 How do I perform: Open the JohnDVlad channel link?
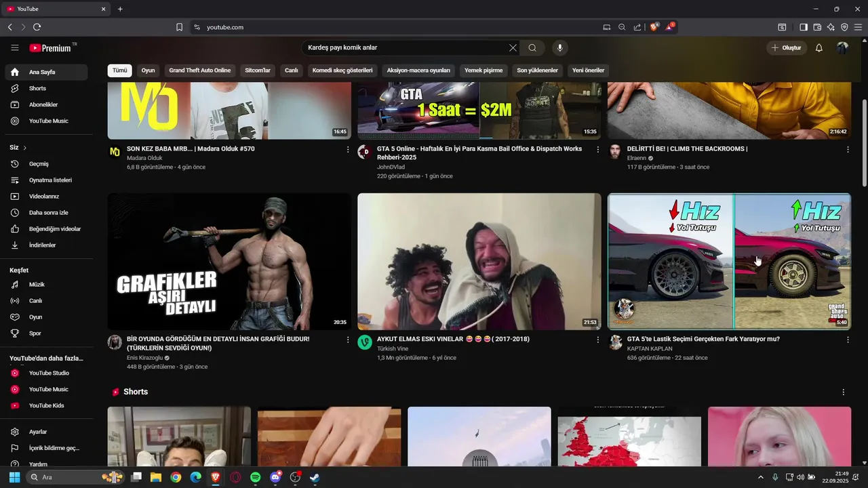point(391,167)
